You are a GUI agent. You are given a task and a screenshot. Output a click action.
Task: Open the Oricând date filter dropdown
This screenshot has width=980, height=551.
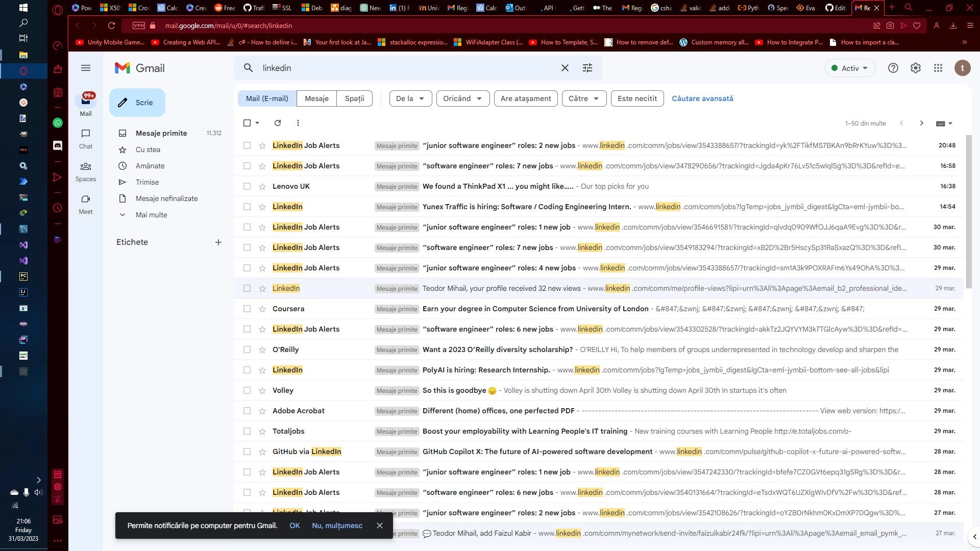(x=463, y=98)
